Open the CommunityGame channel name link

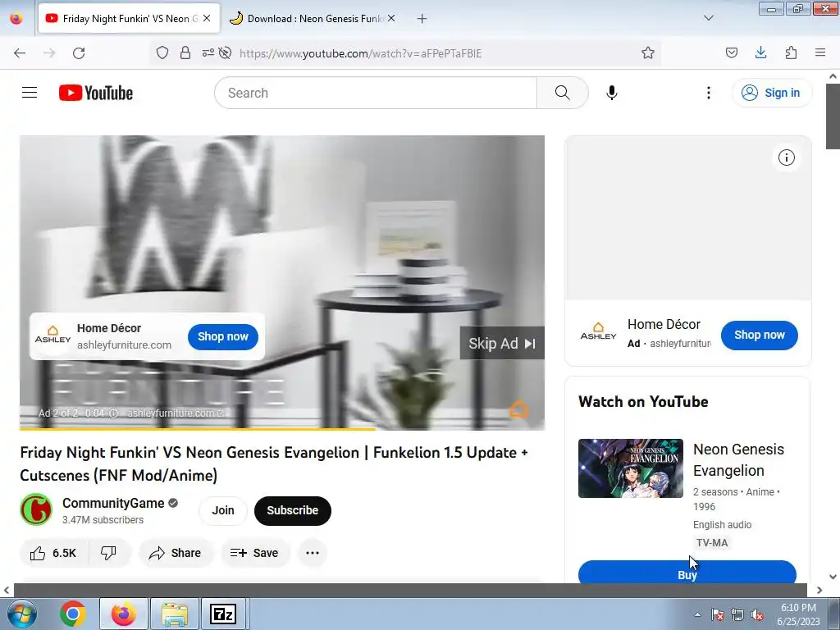113,503
